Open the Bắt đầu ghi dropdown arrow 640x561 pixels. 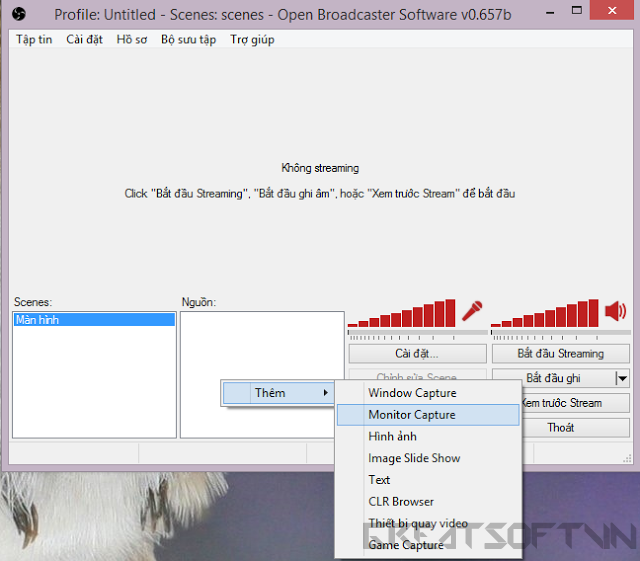click(x=622, y=378)
